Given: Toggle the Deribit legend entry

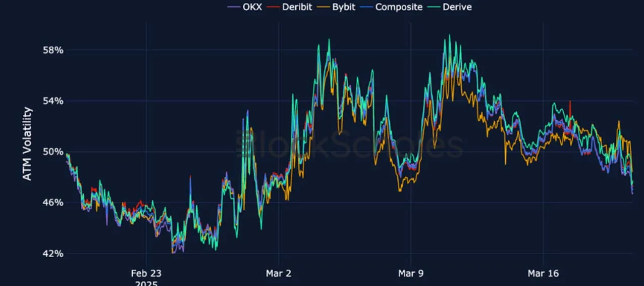Looking at the screenshot, I should [x=290, y=7].
